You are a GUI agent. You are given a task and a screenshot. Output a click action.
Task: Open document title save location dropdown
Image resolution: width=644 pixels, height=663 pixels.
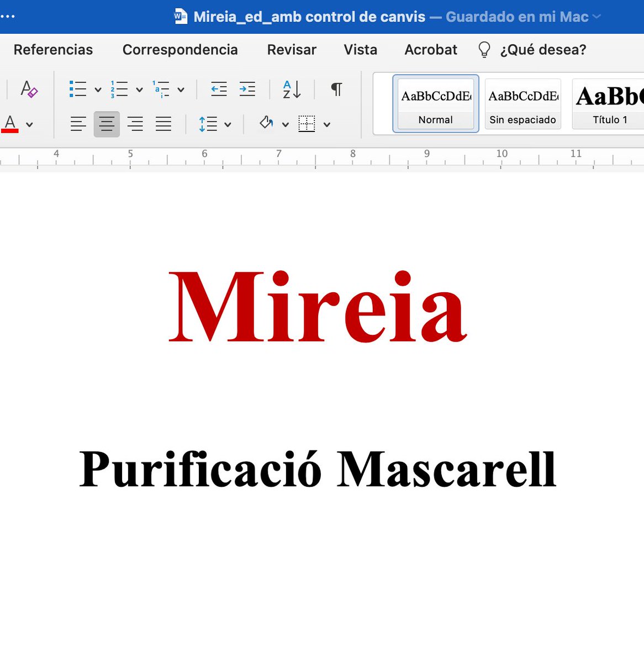[x=597, y=17]
